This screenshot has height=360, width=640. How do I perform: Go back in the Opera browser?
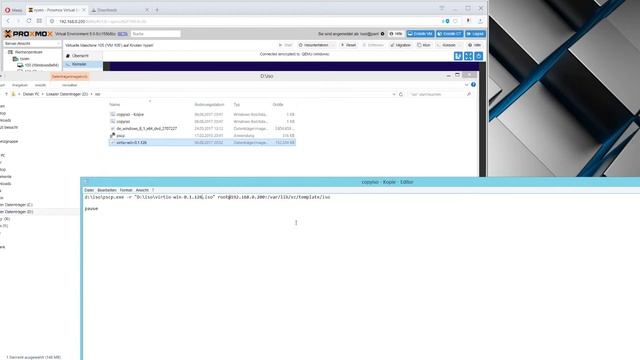tap(8, 21)
